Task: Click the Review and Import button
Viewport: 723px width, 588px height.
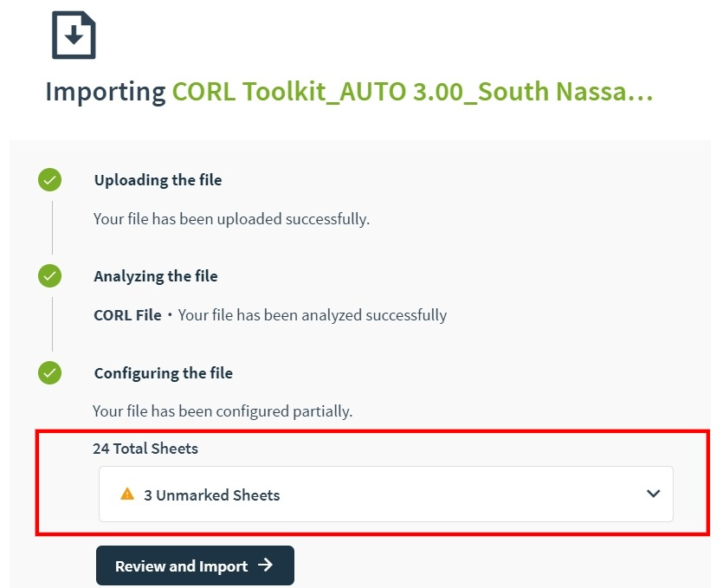Action: [x=195, y=565]
